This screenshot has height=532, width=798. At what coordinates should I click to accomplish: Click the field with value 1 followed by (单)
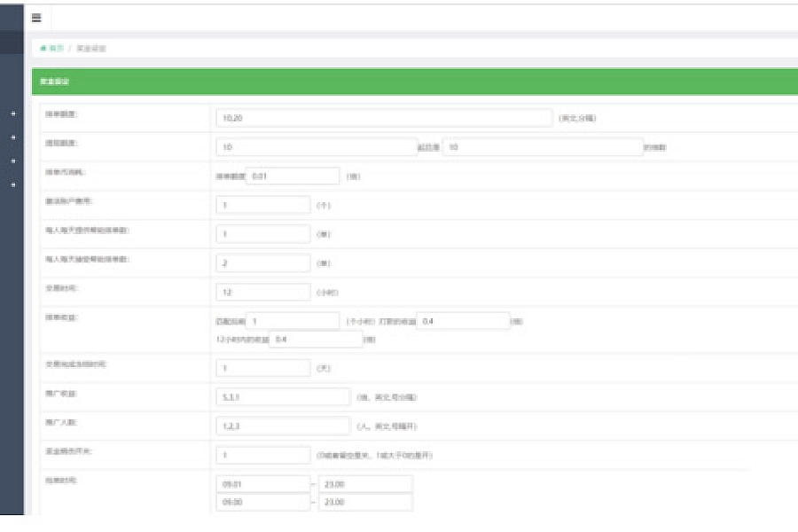click(x=263, y=234)
